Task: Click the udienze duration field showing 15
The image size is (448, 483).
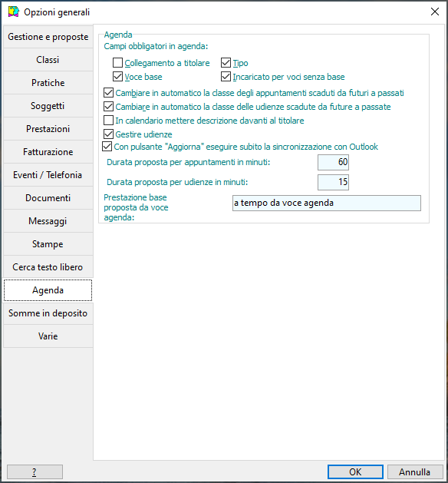Action: pos(333,182)
